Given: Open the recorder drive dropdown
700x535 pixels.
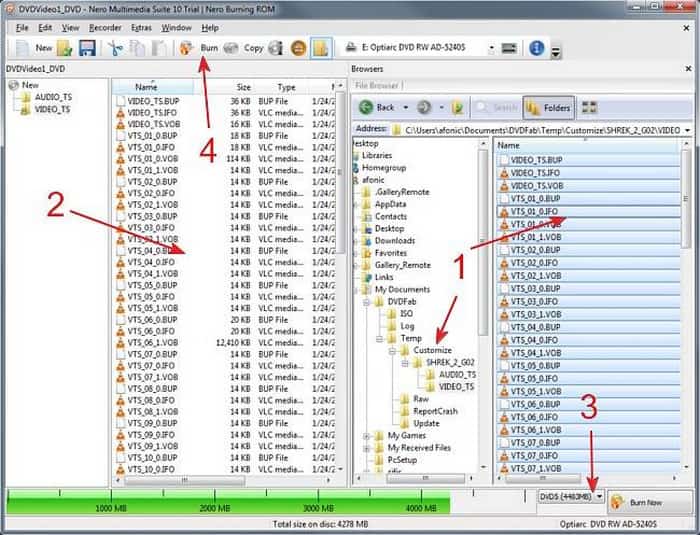Looking at the screenshot, I should coord(492,48).
